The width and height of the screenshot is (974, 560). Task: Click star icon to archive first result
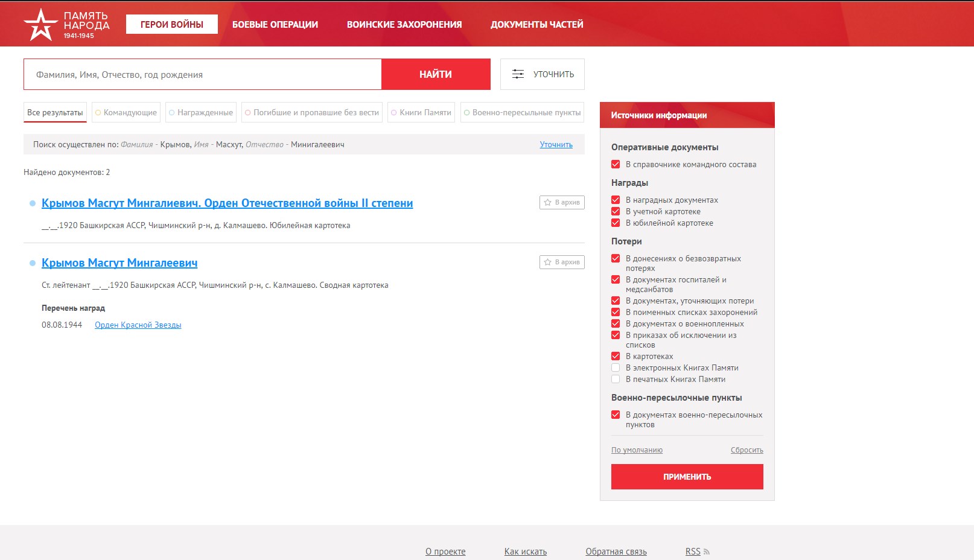click(548, 203)
